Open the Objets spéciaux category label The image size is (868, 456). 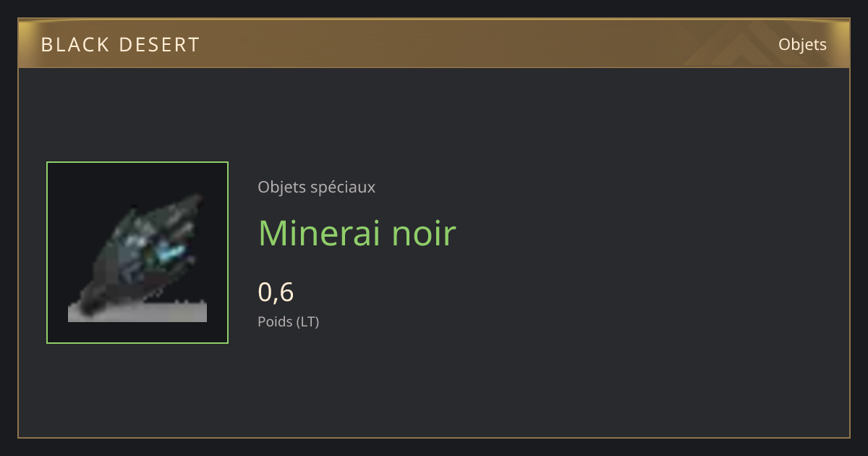click(316, 187)
